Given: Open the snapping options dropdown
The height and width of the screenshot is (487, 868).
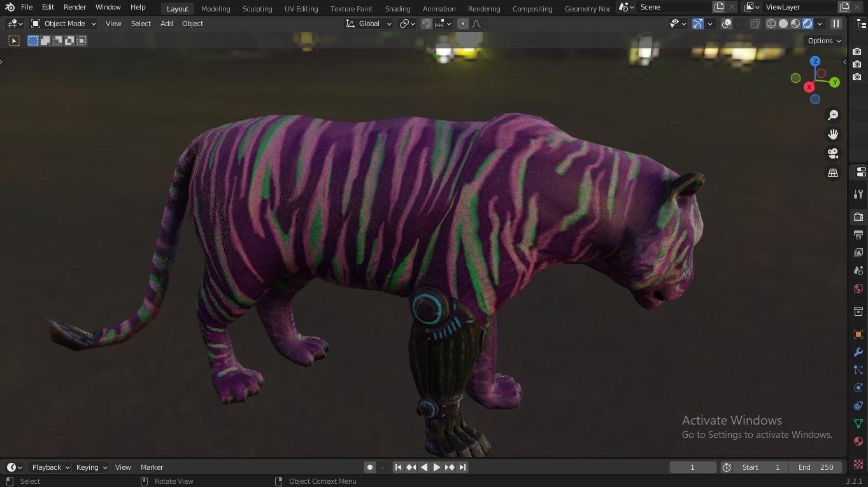Looking at the screenshot, I should point(443,24).
